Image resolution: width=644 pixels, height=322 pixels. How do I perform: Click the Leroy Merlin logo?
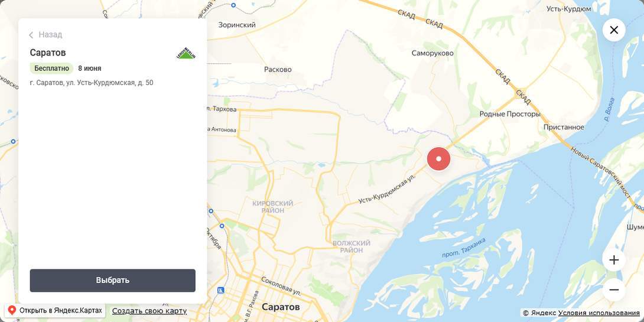186,53
